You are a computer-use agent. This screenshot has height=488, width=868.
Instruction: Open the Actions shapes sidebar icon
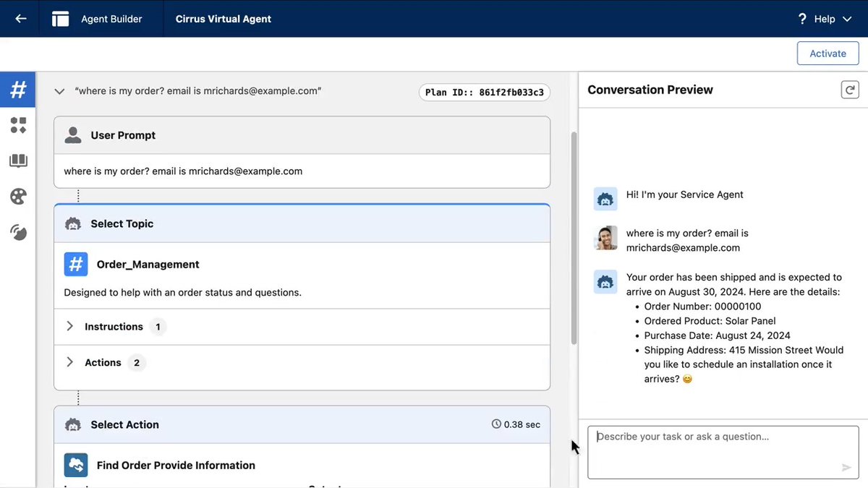pyautogui.click(x=18, y=126)
